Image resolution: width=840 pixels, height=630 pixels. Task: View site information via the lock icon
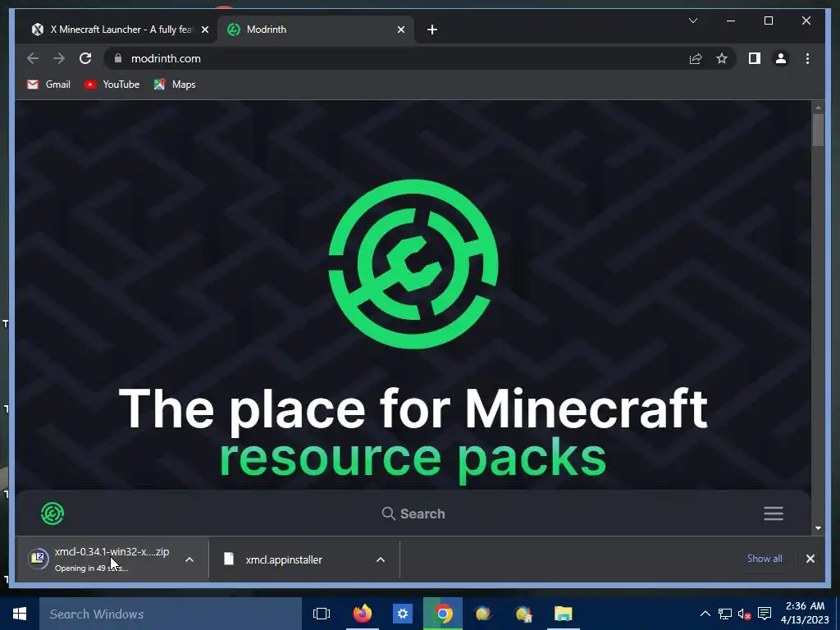[118, 58]
